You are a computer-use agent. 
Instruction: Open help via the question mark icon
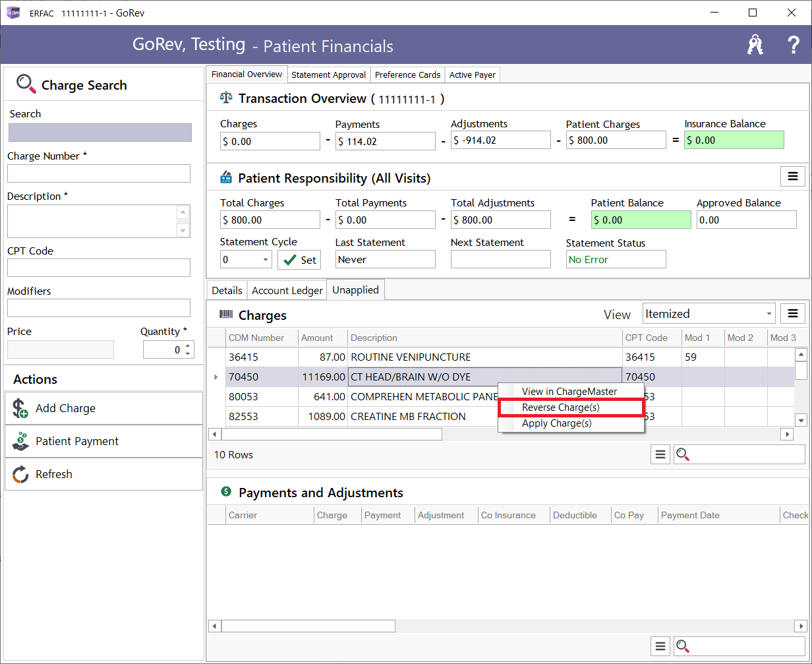[794, 45]
